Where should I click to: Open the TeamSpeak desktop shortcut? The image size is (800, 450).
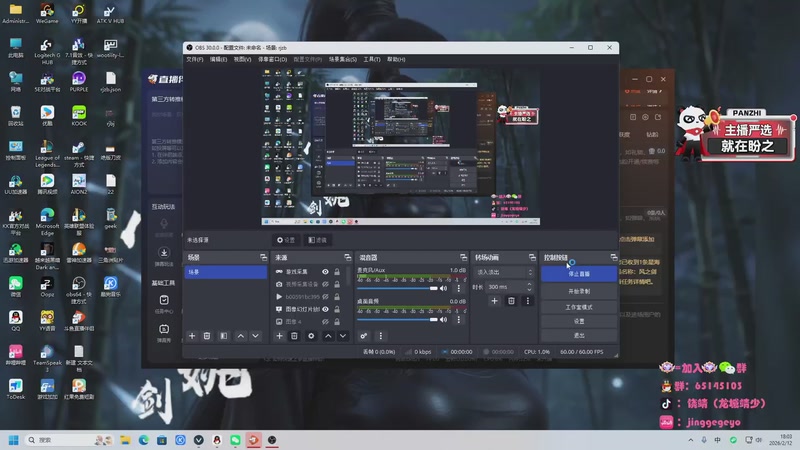tap(47, 359)
